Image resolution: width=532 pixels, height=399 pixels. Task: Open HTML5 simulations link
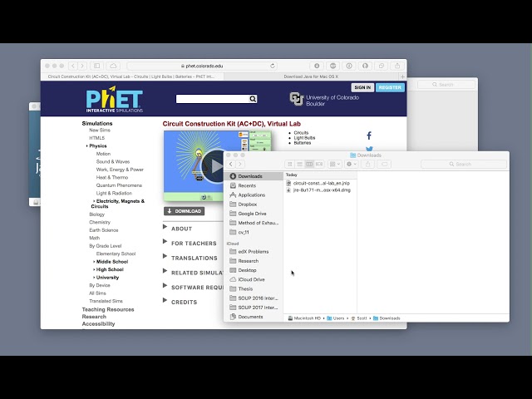96,138
